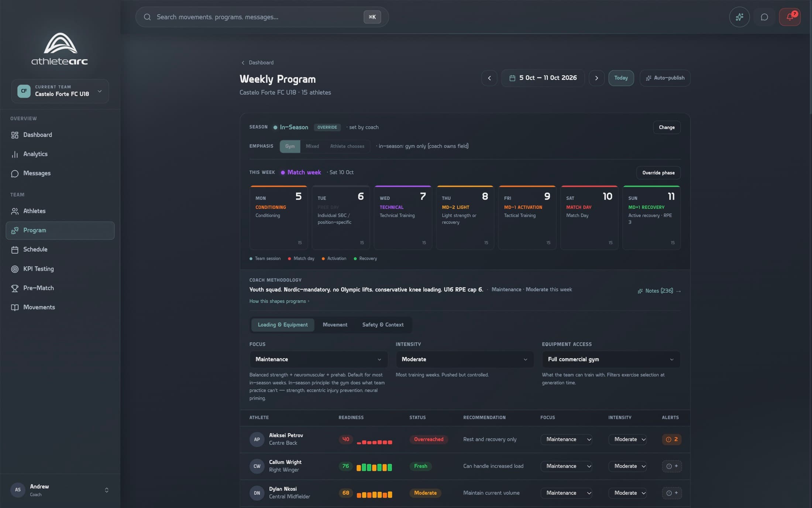Click the back chevron beside Dashboard breadcrumb
The width and height of the screenshot is (812, 508).
[243, 63]
